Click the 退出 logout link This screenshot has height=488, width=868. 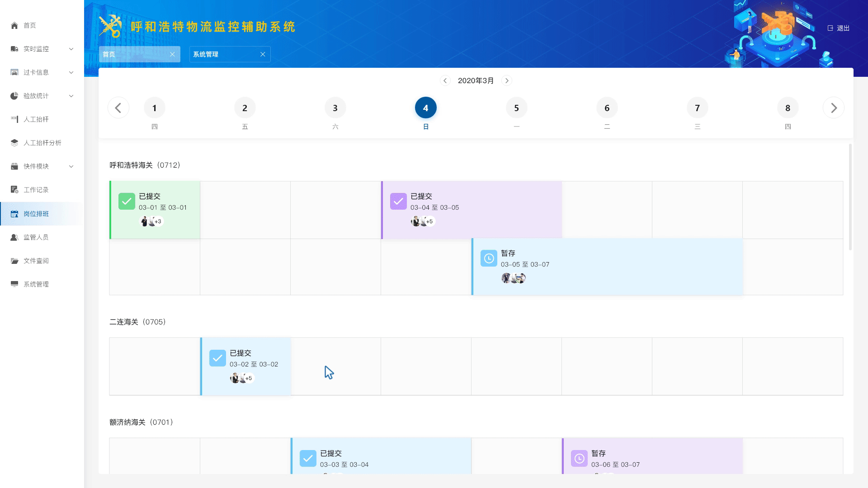[839, 28]
